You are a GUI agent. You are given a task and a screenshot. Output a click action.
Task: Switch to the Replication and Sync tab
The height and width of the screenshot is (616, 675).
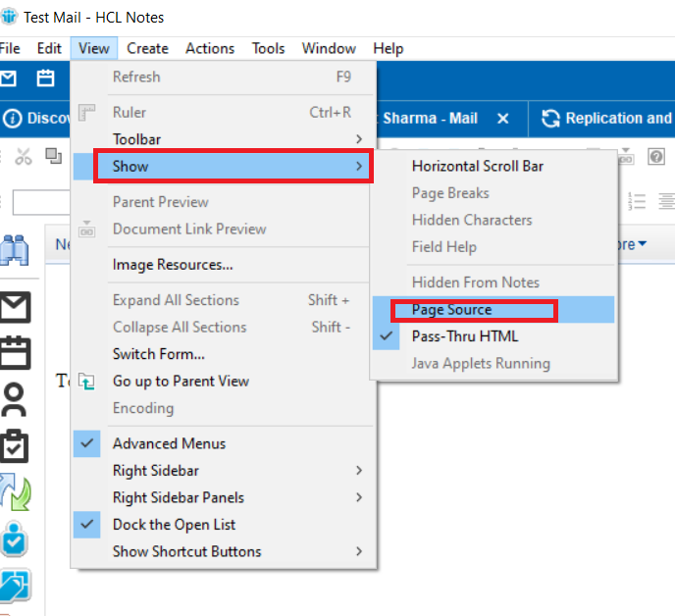pyautogui.click(x=606, y=119)
